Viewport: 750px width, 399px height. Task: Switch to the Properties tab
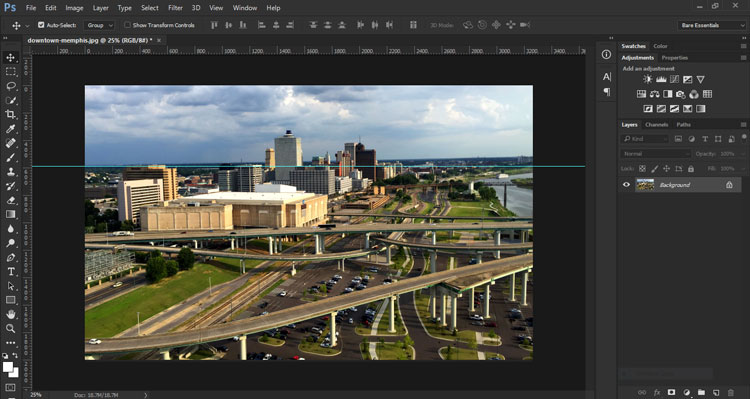[x=674, y=58]
